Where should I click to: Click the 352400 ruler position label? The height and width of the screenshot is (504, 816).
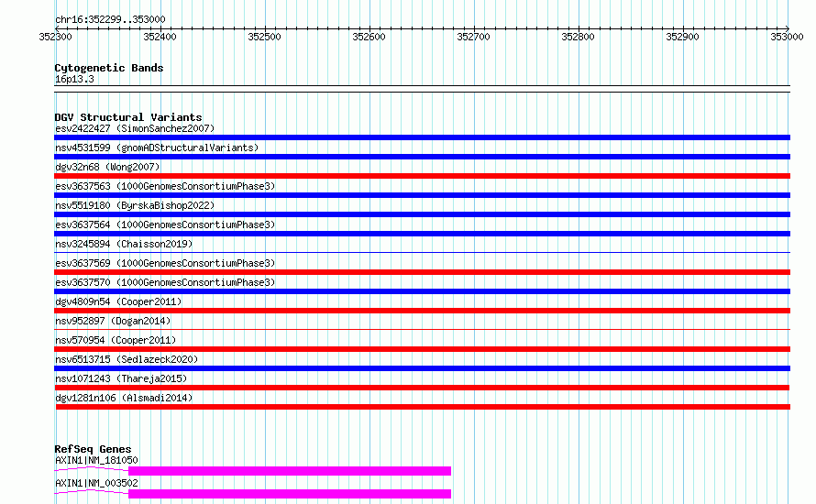pos(160,37)
